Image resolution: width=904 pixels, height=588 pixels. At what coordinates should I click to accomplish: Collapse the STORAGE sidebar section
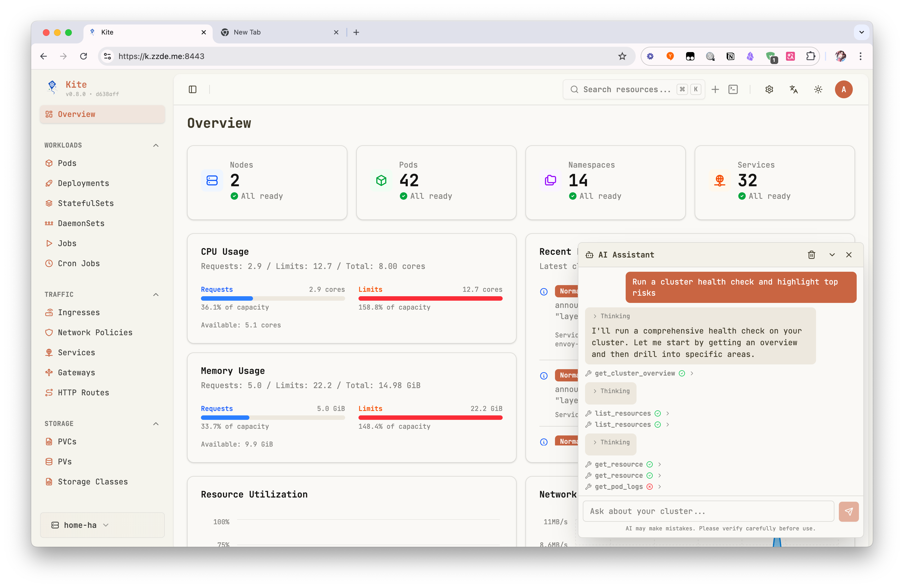pos(156,423)
